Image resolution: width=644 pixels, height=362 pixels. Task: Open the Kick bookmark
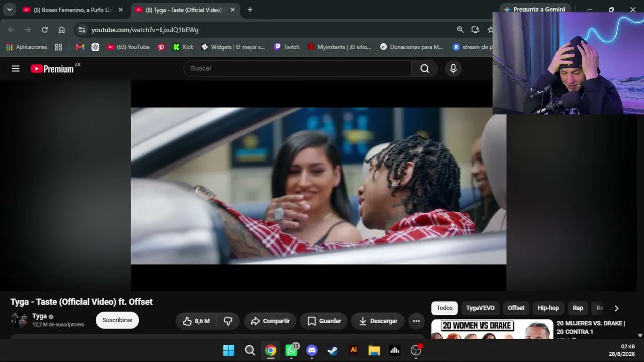pos(183,47)
